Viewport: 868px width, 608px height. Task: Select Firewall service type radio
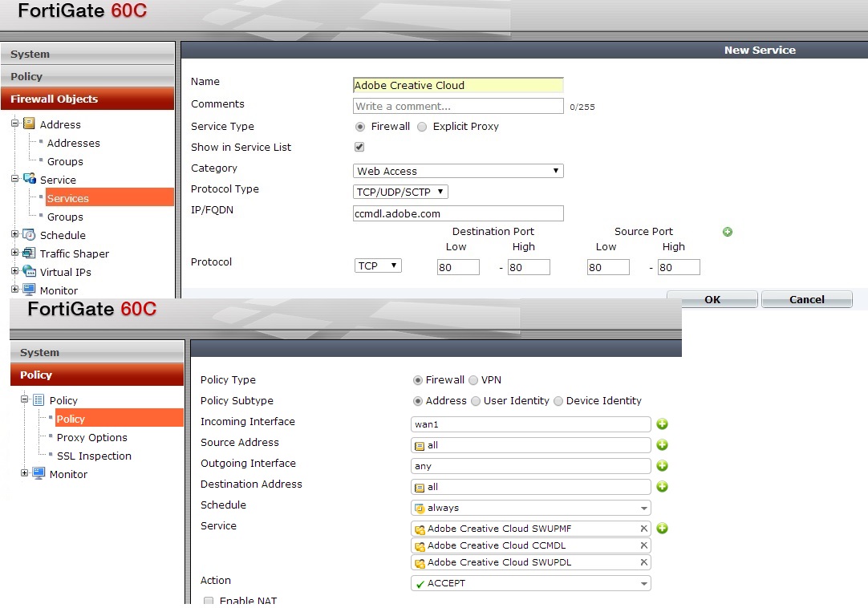[360, 127]
